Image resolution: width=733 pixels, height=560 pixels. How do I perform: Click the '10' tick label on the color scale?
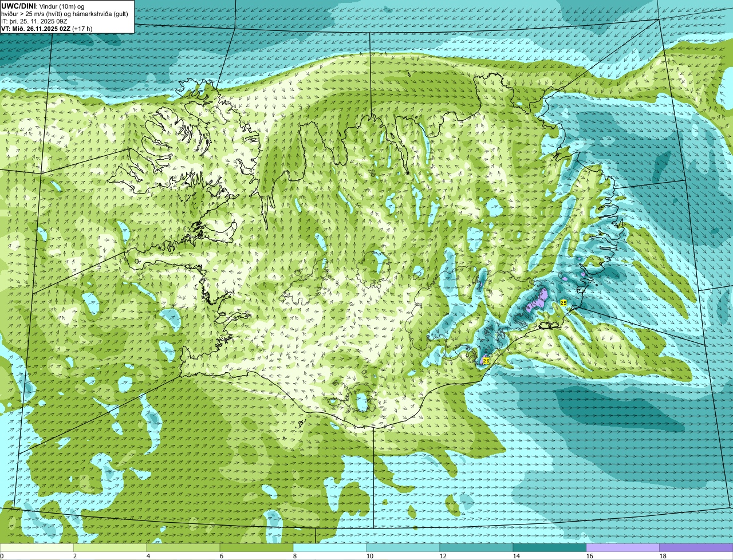coord(370,556)
